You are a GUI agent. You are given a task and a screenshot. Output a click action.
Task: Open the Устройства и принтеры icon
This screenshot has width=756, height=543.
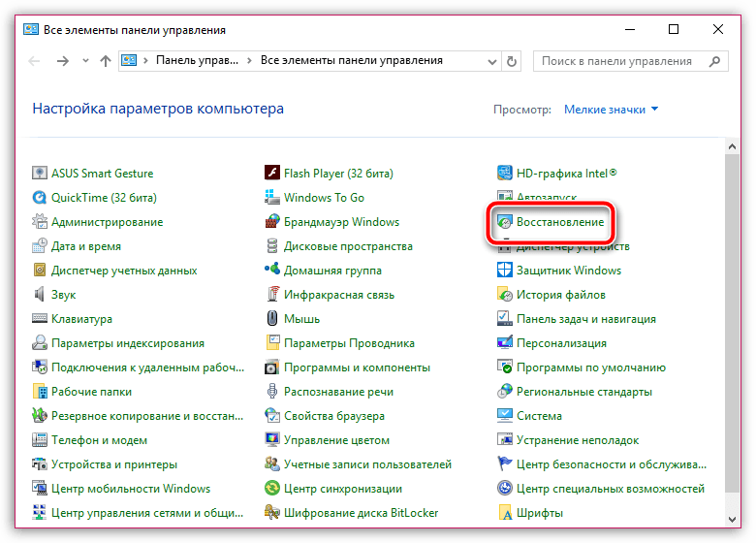(x=39, y=463)
